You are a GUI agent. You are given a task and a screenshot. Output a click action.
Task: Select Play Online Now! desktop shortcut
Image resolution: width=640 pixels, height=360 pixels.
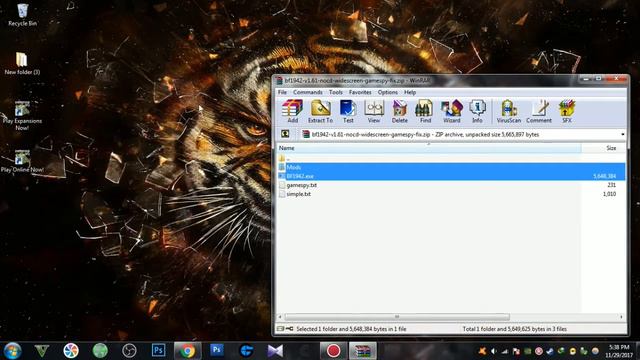tap(22, 161)
